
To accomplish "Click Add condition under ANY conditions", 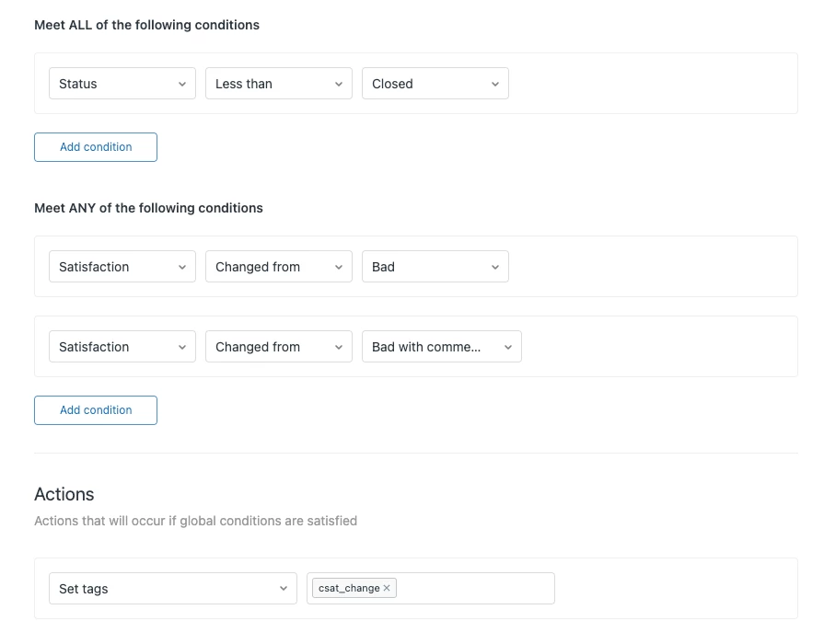I will 96,410.
